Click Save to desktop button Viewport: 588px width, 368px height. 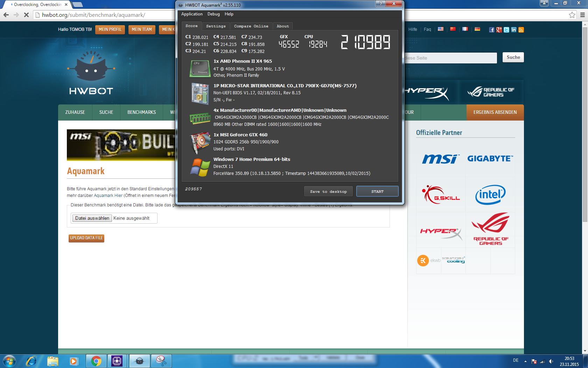tap(328, 191)
